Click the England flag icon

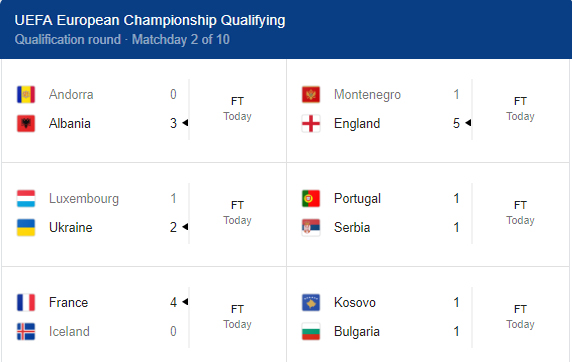tap(311, 123)
